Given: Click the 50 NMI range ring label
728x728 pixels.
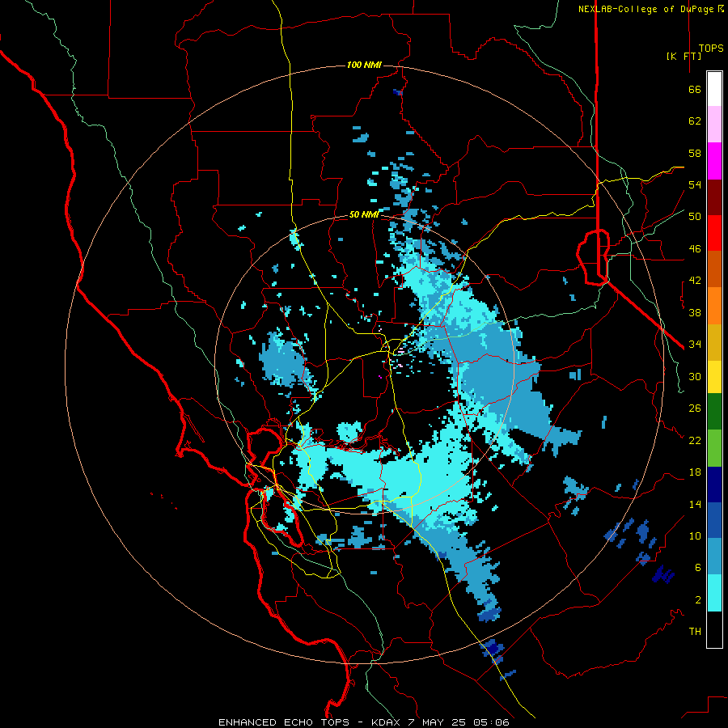Looking at the screenshot, I should pos(364,214).
